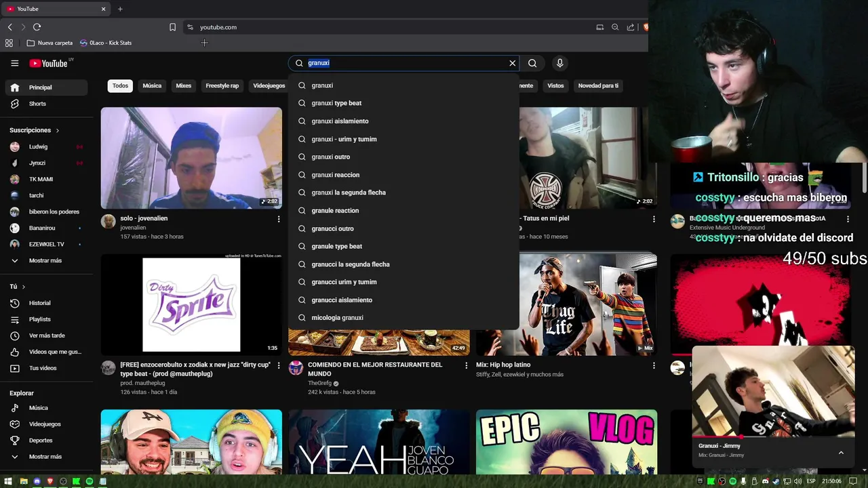Open the 0Laco - Kick Stats bookmark
Viewport: 868px width, 488px height.
pyautogui.click(x=106, y=43)
